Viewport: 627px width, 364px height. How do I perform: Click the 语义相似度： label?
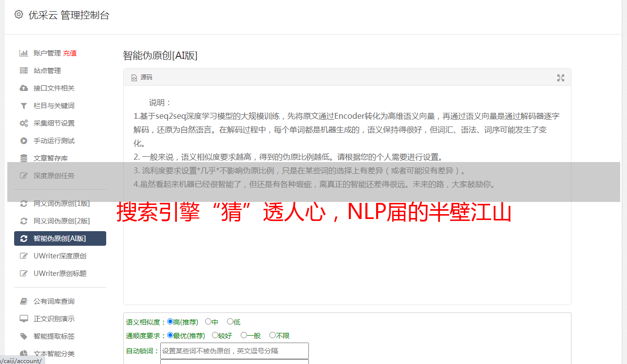pos(146,322)
